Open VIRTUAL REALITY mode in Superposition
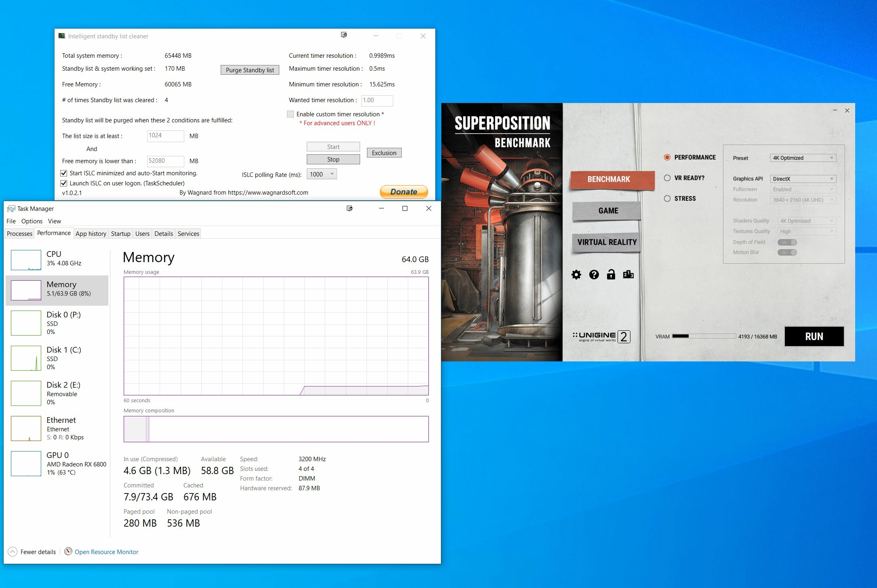The width and height of the screenshot is (877, 588). [x=607, y=242]
